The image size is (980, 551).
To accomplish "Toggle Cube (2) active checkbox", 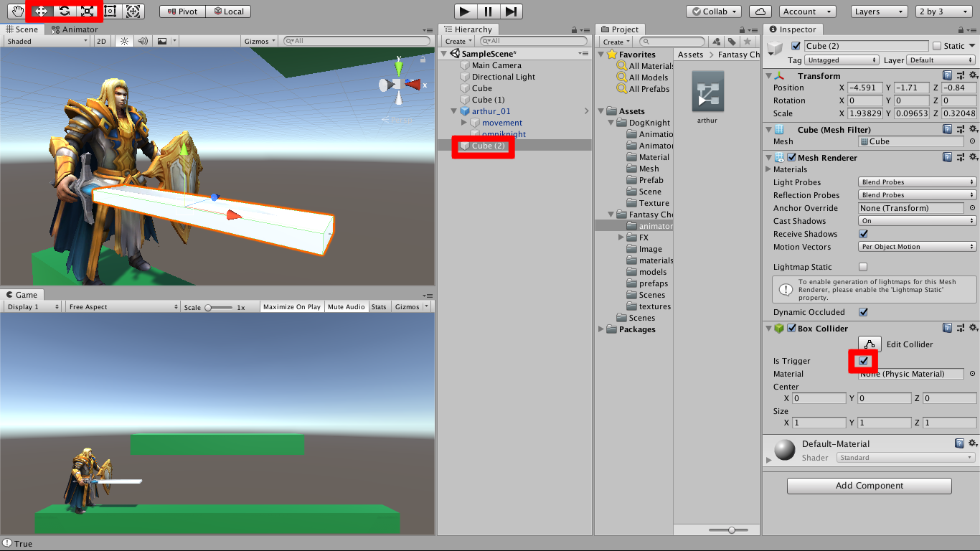I will pos(795,46).
